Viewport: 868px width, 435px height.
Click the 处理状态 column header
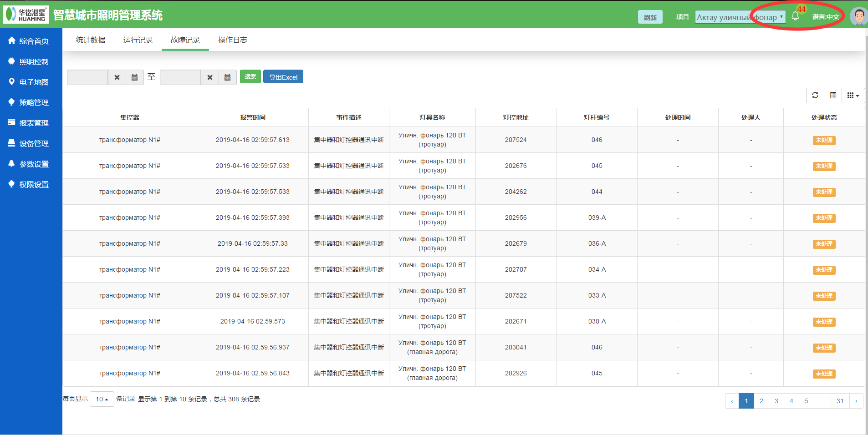pyautogui.click(x=824, y=117)
